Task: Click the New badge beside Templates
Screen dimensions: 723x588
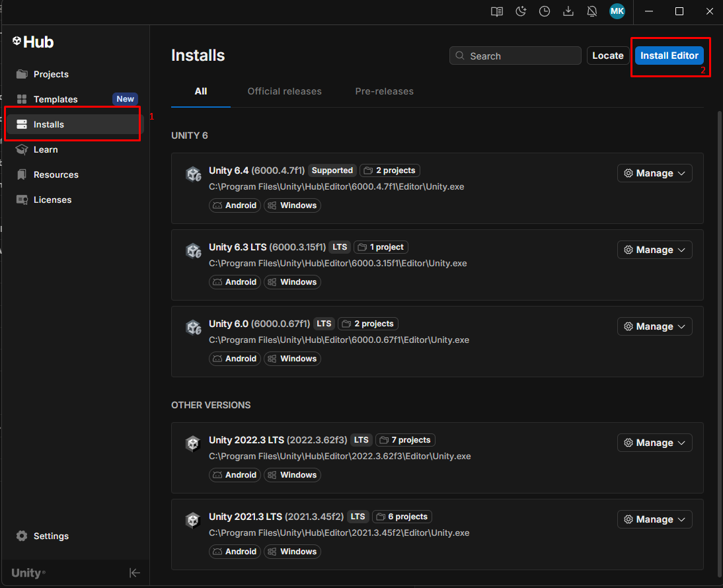Action: [x=125, y=99]
